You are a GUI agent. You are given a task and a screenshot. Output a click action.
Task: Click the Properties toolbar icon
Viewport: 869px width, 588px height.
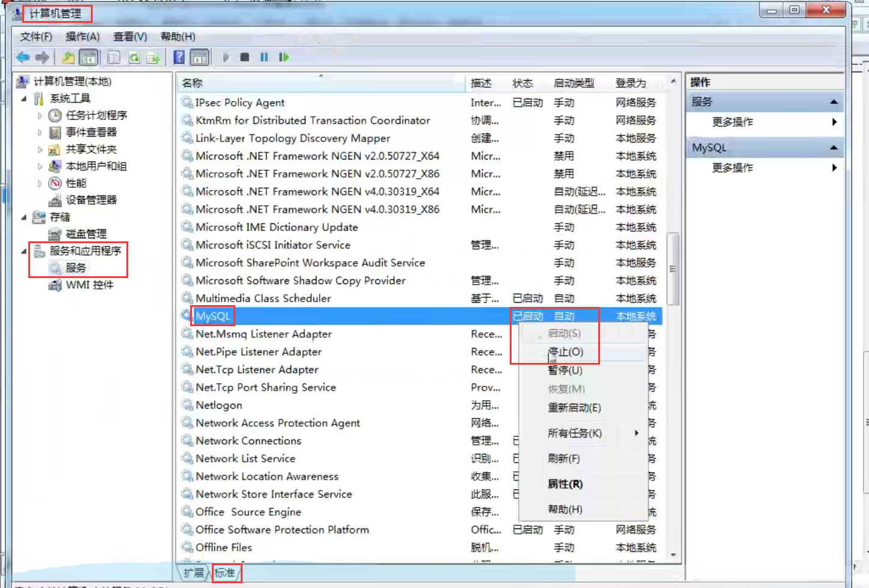coord(114,58)
